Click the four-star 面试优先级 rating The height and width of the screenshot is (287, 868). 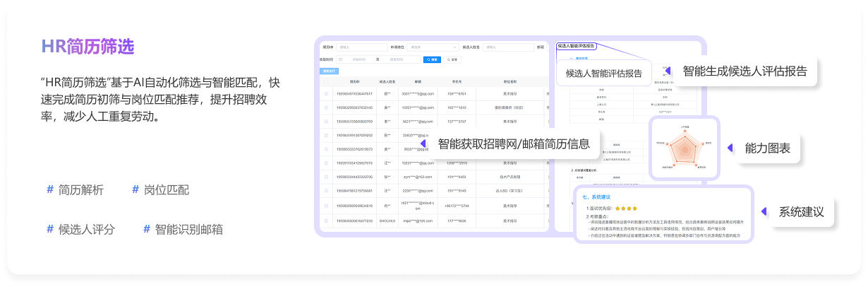(x=626, y=209)
